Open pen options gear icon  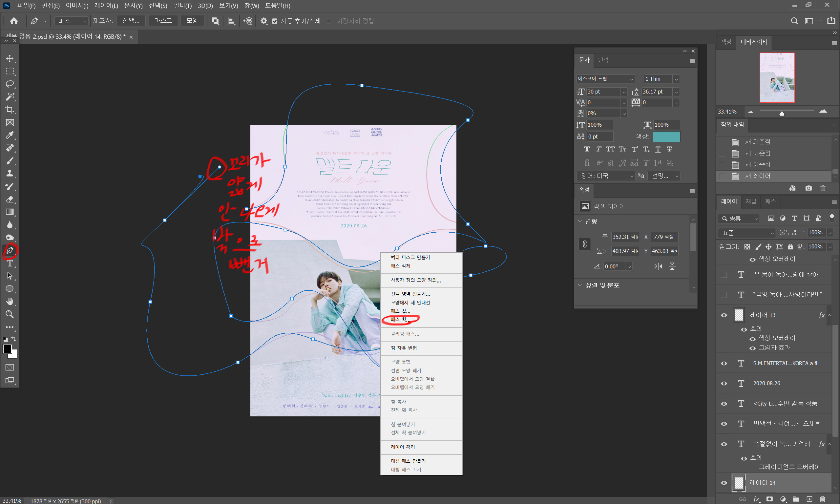(264, 21)
